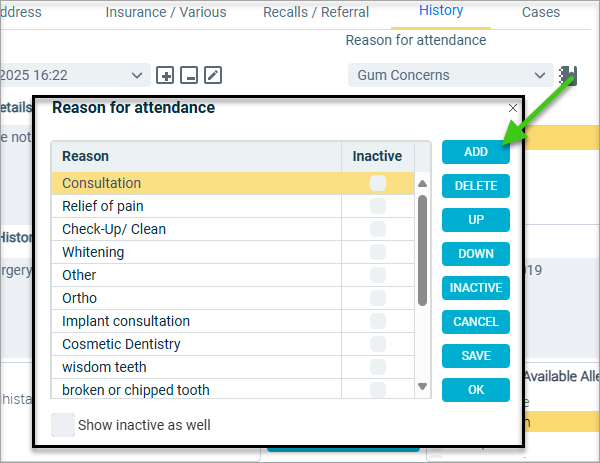Click the reason list vertical scrollbar thumb

coord(422,251)
